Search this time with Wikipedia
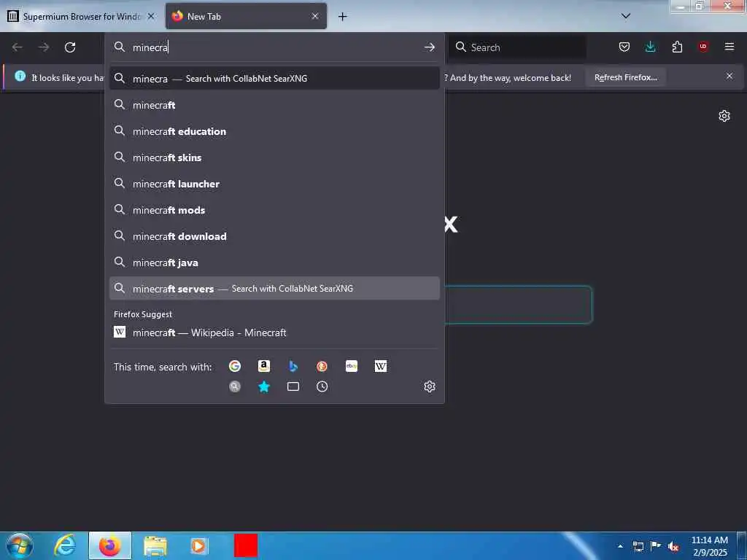Screen dimensions: 747x560 point(381,366)
